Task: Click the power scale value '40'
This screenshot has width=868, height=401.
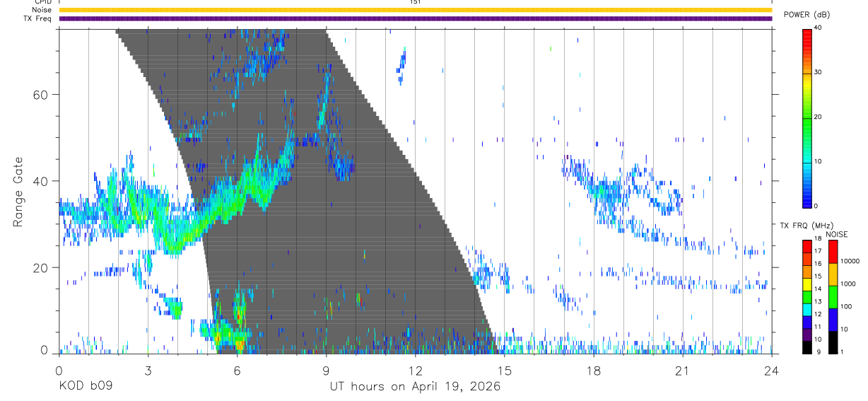Action: (818, 28)
